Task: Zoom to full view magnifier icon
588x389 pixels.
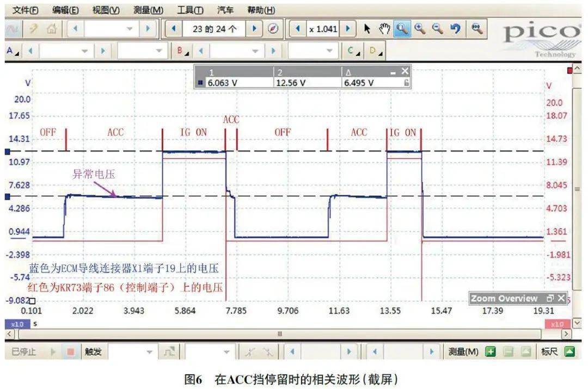Action: 476,29
